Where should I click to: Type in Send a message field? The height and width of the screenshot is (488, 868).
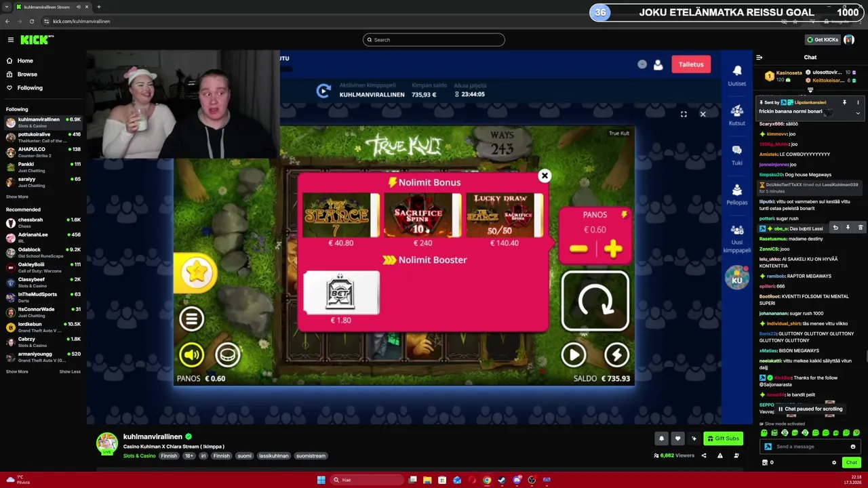[x=810, y=447]
